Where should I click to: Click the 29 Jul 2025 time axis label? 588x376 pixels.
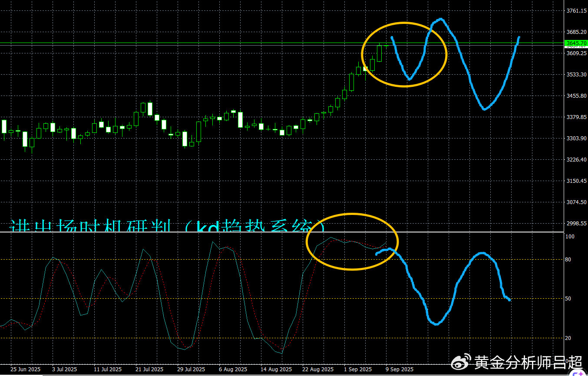(192, 369)
